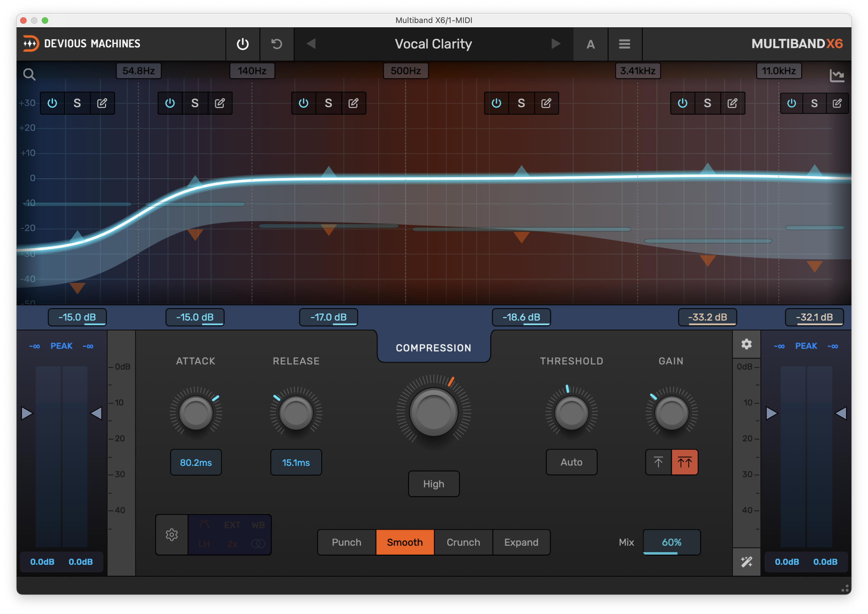
Task: Toggle power for the band above 11.0kHz
Action: pos(791,103)
